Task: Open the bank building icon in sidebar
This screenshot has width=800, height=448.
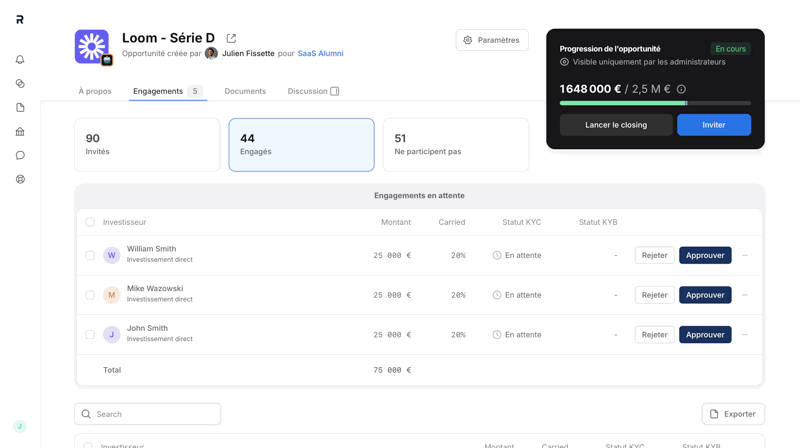Action: 20,132
